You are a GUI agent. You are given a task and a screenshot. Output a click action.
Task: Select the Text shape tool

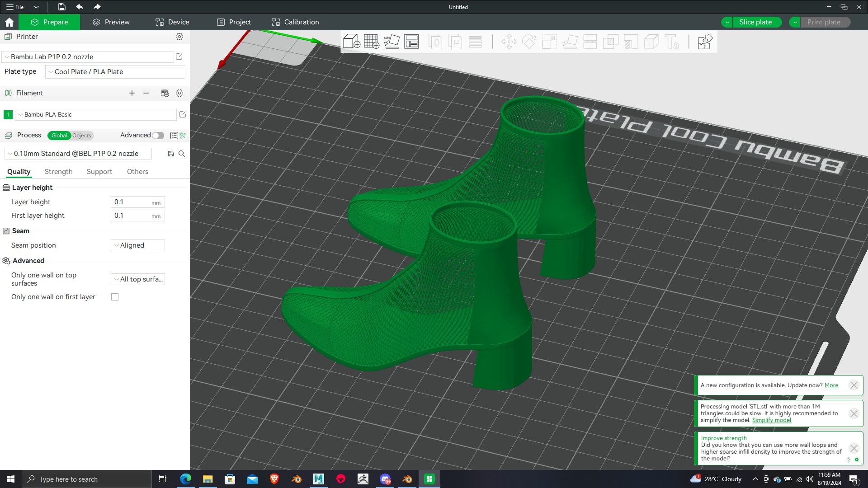pyautogui.click(x=672, y=42)
